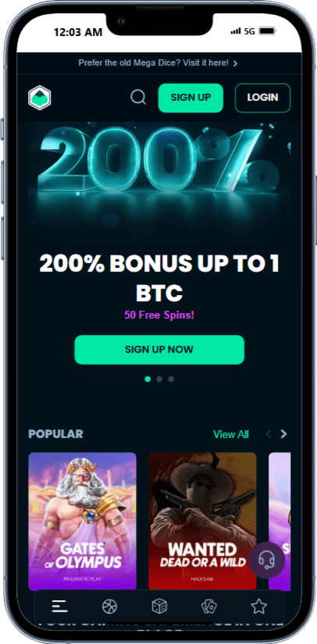Tap the basketball sports icon
317x644 pixels.
pos(109,607)
